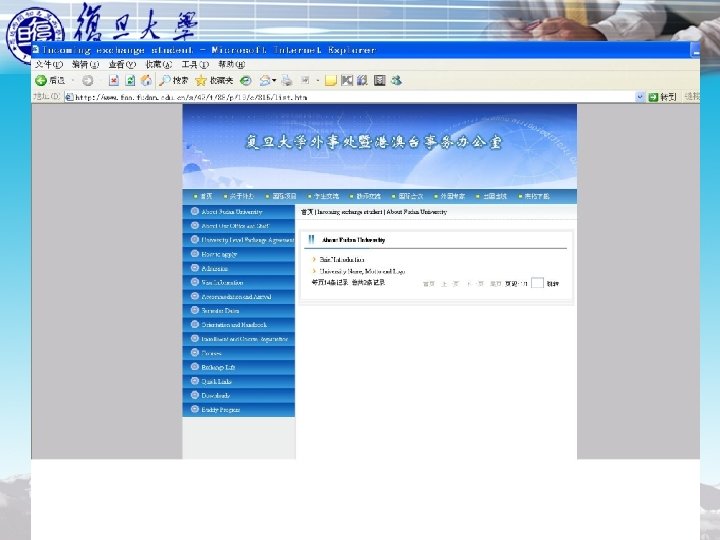Click the last item in the blue nav bar
The width and height of the screenshot is (720, 540).
pyautogui.click(x=537, y=196)
